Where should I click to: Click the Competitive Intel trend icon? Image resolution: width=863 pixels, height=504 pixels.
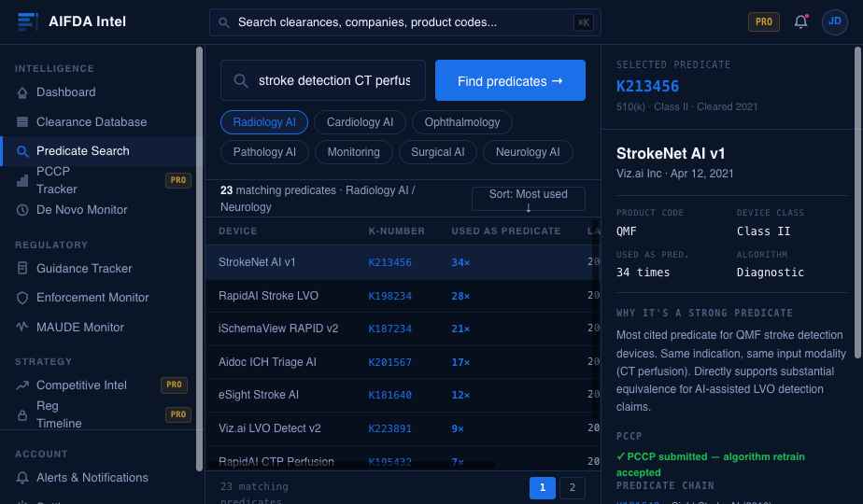click(22, 385)
